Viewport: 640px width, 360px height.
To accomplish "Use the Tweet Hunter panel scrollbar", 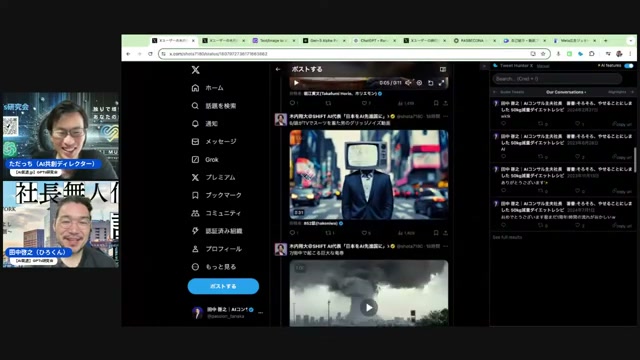I will pyautogui.click(x=635, y=159).
